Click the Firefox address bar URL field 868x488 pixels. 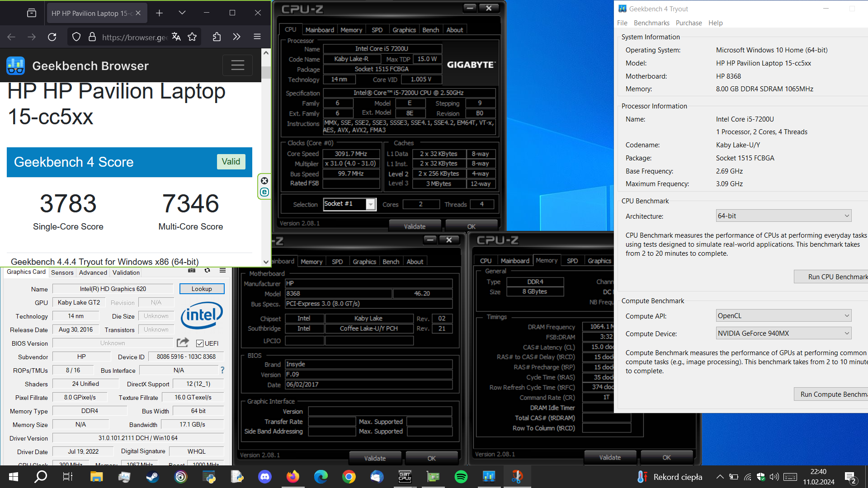coord(134,37)
